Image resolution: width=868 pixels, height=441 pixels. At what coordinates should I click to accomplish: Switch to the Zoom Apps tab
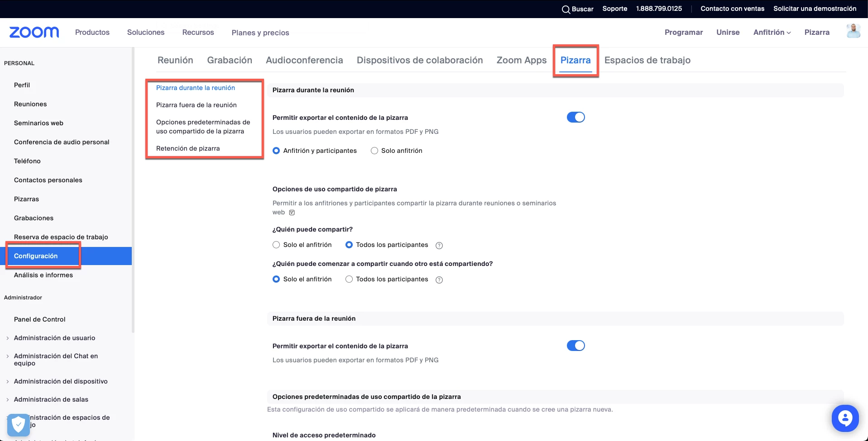[522, 60]
